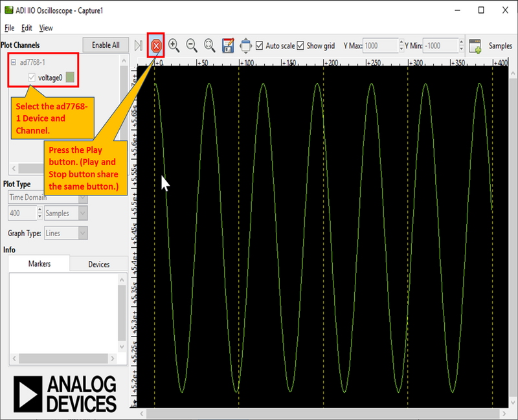Open the File menu

[9, 28]
